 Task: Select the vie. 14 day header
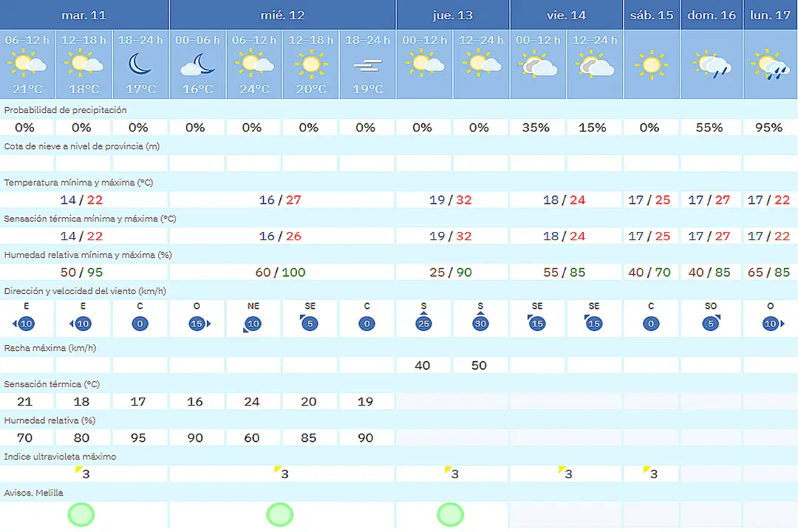(567, 15)
